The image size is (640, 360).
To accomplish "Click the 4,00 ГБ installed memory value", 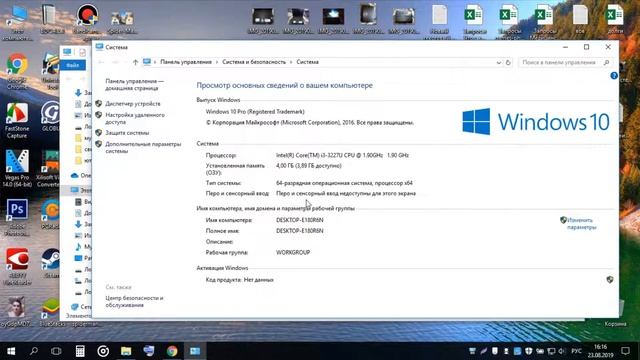I will click(x=309, y=166).
